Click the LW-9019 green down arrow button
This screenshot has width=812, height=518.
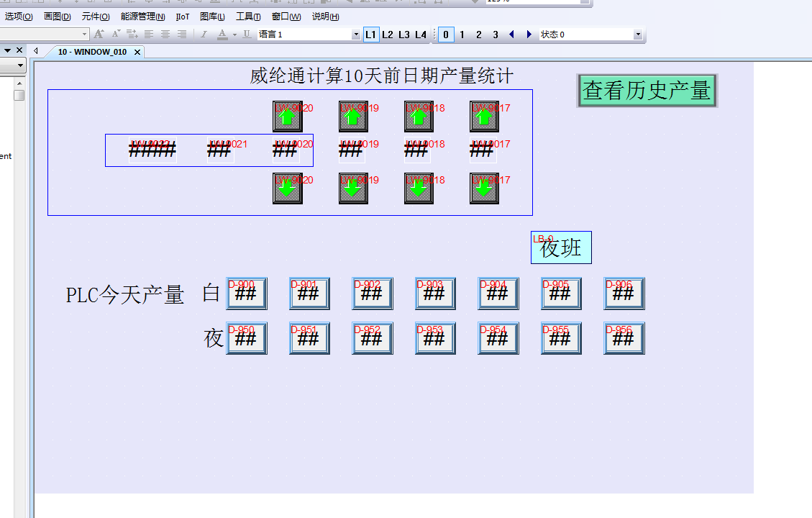354,188
